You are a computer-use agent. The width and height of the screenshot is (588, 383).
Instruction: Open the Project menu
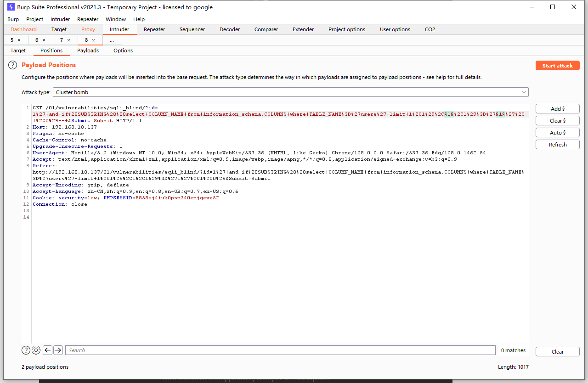coord(34,19)
